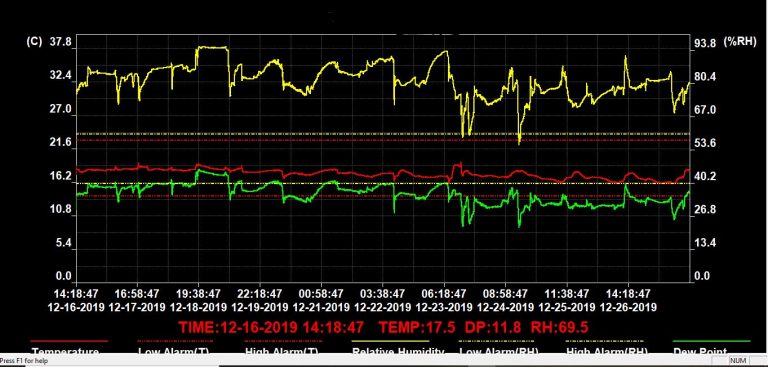Click the 12-18-2019 19:38:47 time axis label
Viewport: 768px width, 367px height.
(x=198, y=300)
